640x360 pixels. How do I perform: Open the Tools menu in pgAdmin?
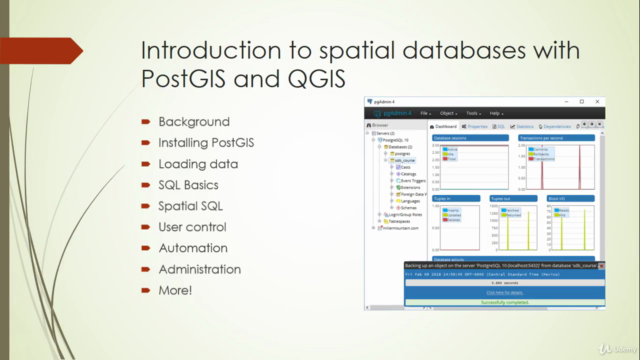[473, 113]
